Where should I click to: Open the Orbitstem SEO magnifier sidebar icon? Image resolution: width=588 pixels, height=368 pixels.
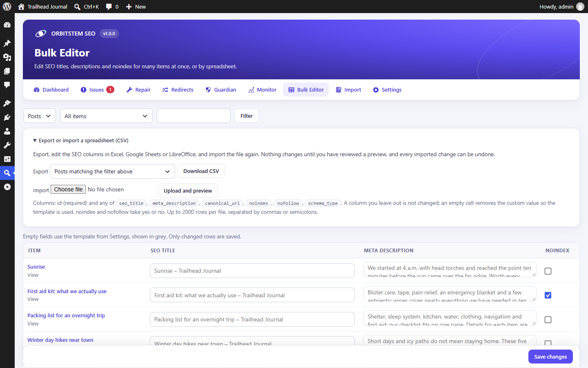tap(7, 173)
